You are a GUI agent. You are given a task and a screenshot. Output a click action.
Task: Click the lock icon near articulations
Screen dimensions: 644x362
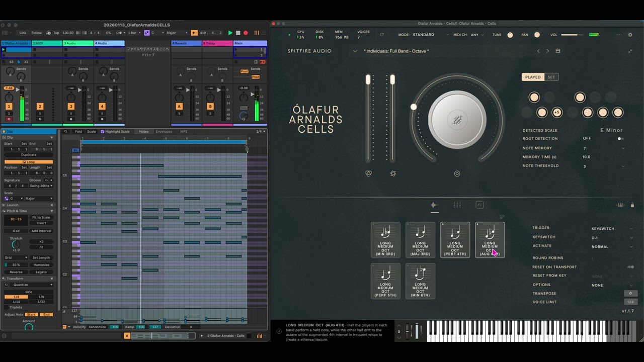(x=632, y=205)
